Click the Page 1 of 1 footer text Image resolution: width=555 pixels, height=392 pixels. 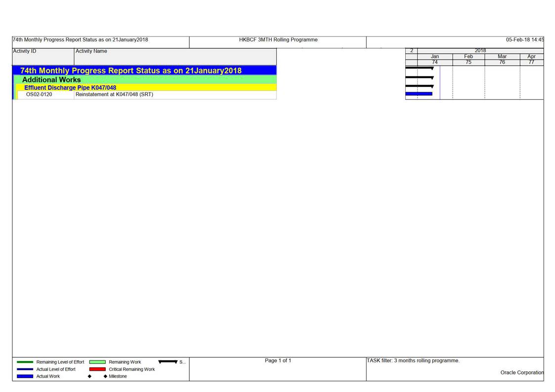(278, 360)
